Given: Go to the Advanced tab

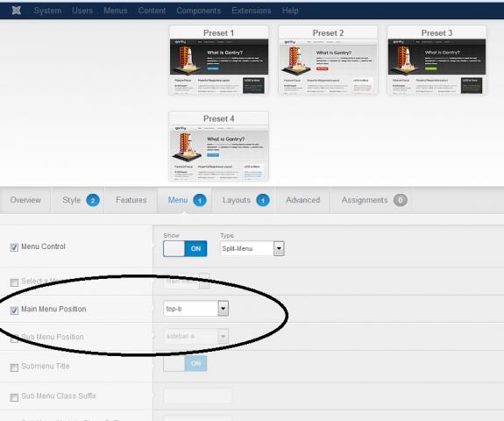Looking at the screenshot, I should coord(303,200).
